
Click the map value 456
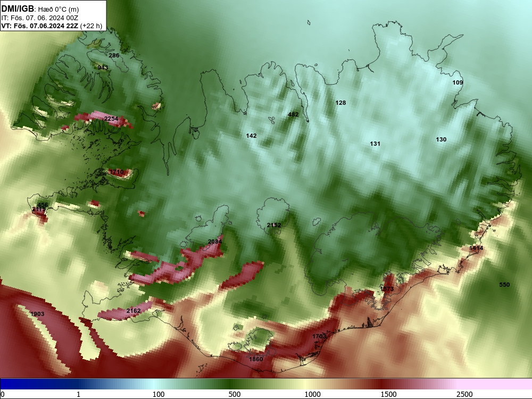point(43,205)
